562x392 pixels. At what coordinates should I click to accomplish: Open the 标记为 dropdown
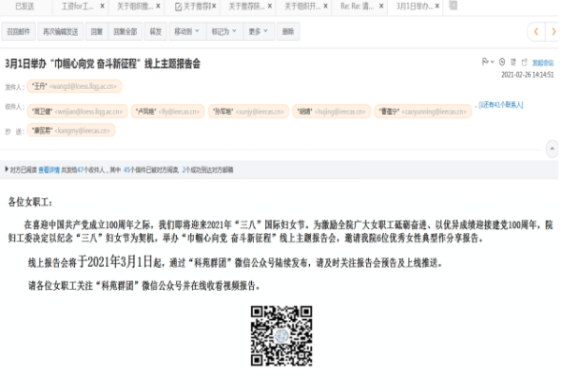point(223,31)
